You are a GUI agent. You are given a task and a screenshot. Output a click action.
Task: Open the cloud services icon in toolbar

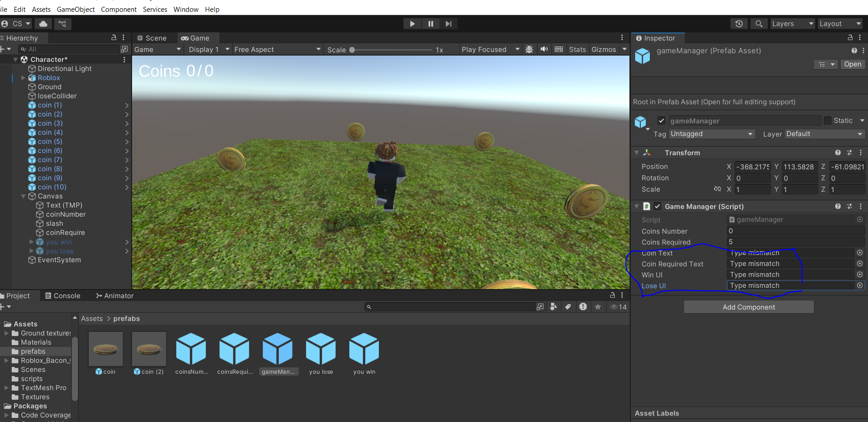tap(43, 24)
